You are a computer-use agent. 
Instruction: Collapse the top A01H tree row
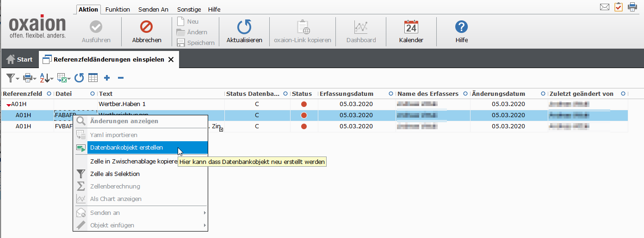pyautogui.click(x=8, y=105)
